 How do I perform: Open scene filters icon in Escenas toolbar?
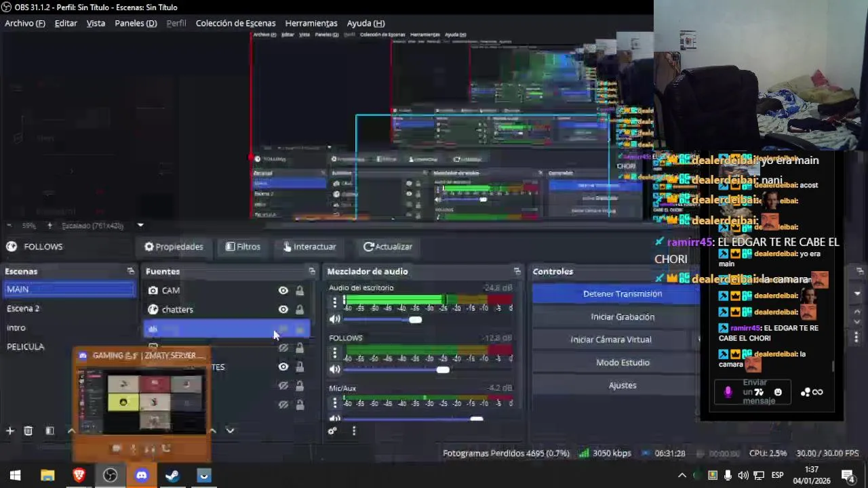tap(50, 430)
